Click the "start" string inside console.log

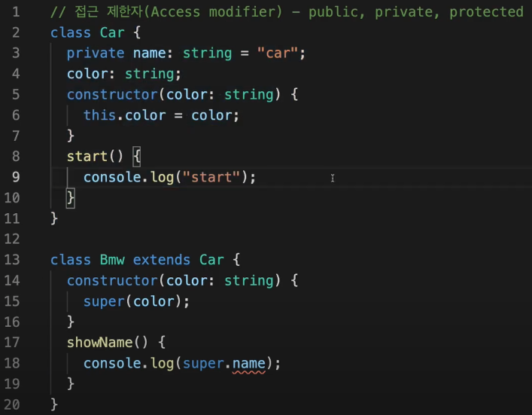click(211, 177)
